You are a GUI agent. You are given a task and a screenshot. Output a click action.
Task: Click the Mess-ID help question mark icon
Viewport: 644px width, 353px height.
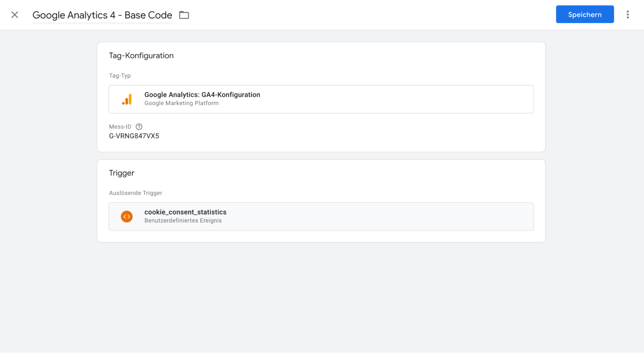point(139,127)
